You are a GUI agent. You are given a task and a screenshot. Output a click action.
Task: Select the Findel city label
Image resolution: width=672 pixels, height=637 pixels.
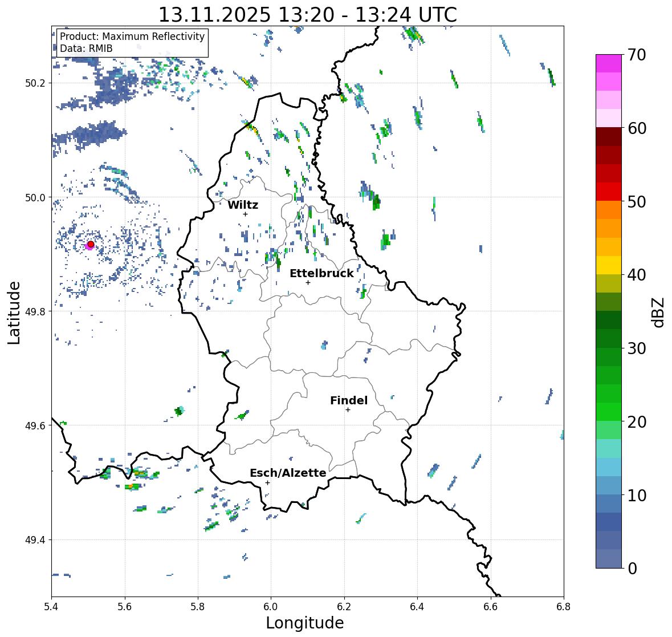click(349, 400)
